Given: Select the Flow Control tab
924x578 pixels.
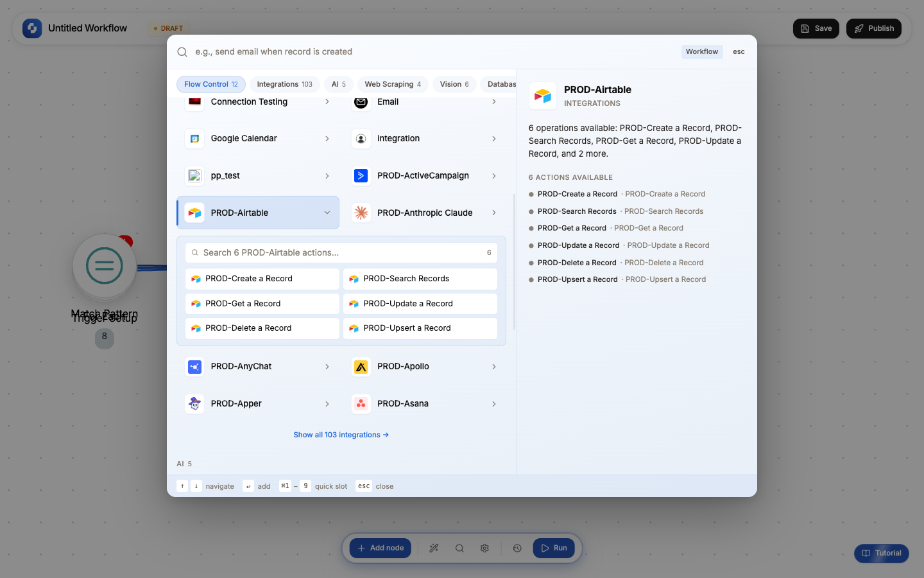Looking at the screenshot, I should click(211, 84).
